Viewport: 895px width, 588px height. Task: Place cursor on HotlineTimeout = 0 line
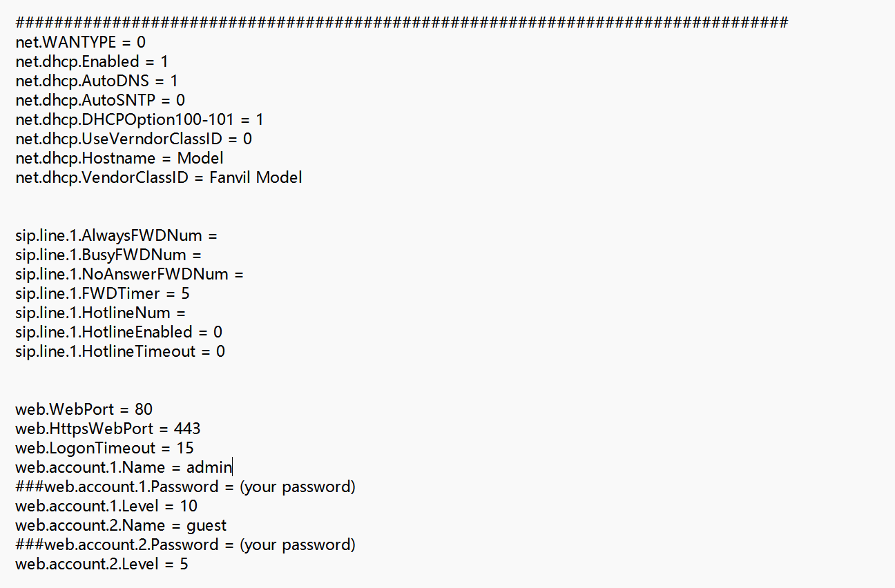click(120, 351)
